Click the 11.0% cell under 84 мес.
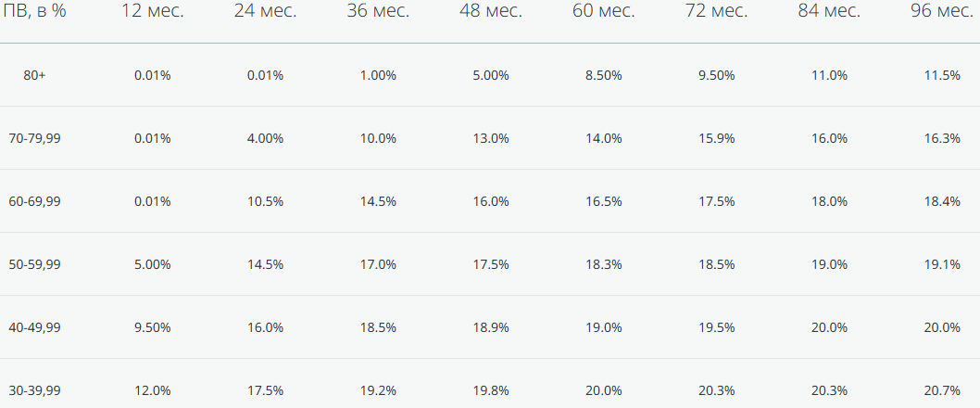This screenshot has width=980, height=408. coord(829,75)
